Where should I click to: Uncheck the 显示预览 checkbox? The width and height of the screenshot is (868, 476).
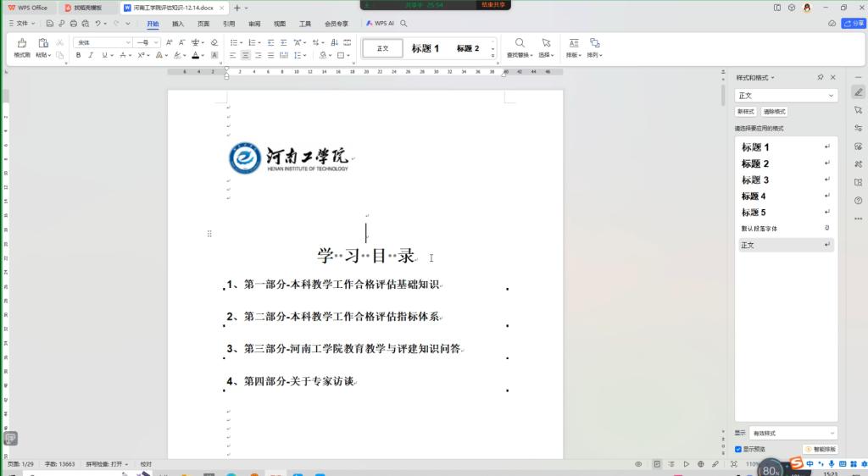click(x=738, y=449)
